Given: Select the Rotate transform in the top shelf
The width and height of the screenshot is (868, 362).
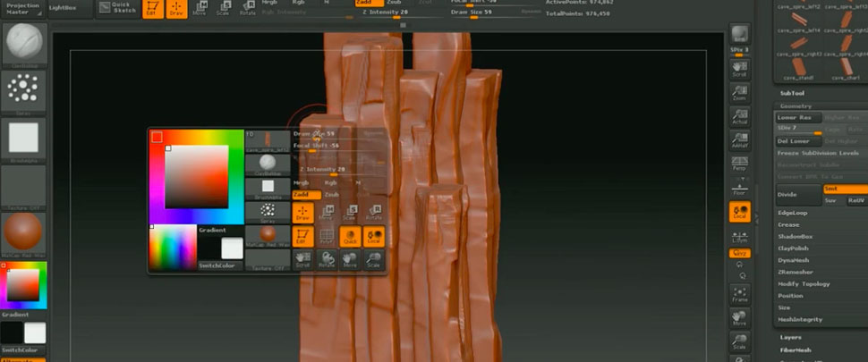Looking at the screenshot, I should (248, 8).
